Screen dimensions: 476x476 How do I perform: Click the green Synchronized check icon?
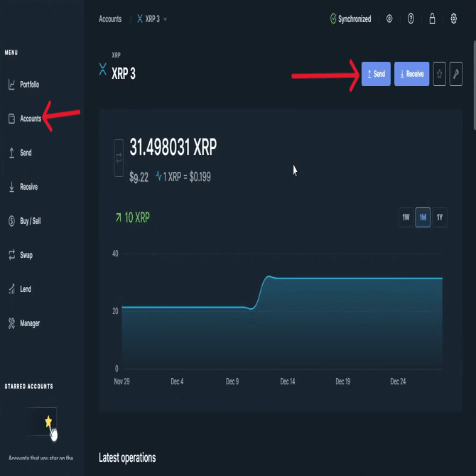click(333, 18)
